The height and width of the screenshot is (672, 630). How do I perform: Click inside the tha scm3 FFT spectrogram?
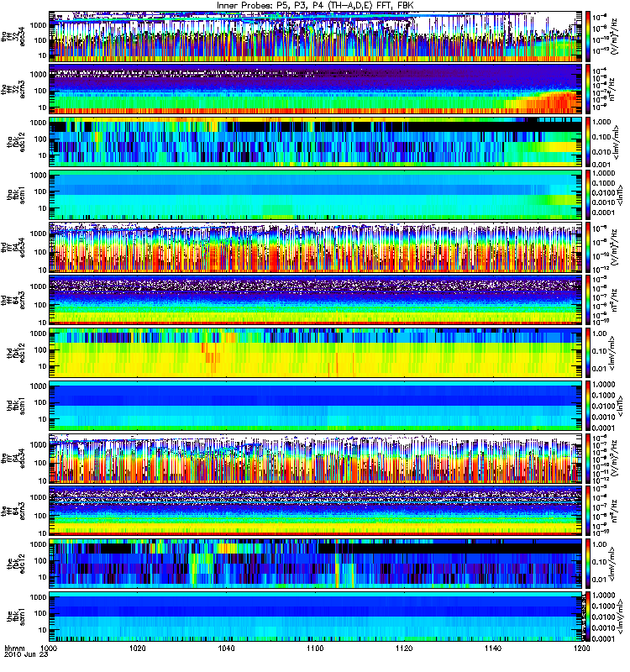pyautogui.click(x=316, y=89)
